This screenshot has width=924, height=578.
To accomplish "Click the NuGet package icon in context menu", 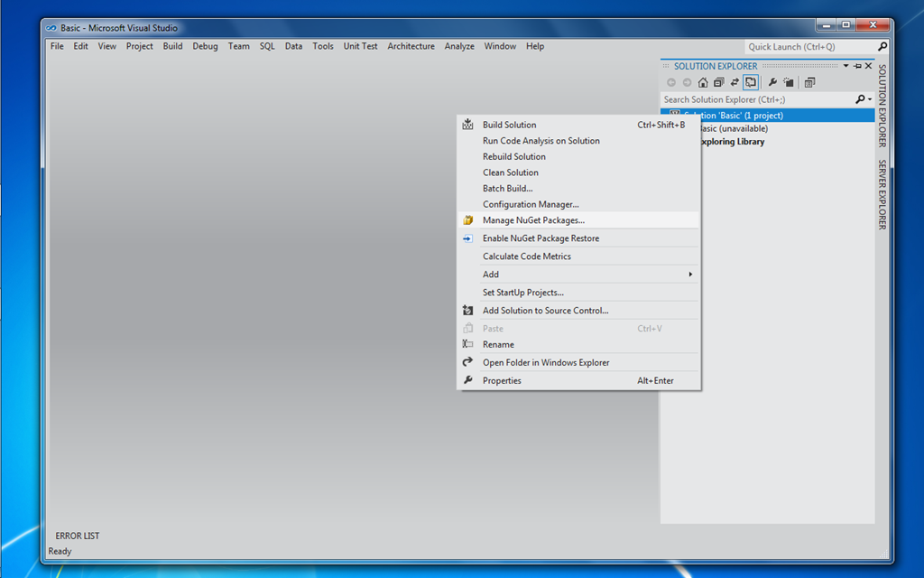I will [x=468, y=220].
